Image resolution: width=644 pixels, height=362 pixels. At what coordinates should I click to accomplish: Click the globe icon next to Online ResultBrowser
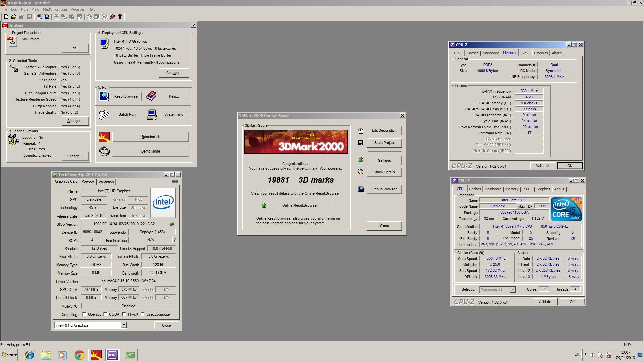(264, 206)
